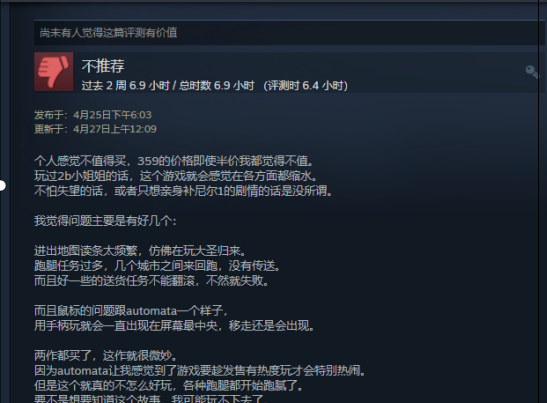Viewport: 547px width, 403px height.
Task: Click the line mentioning 大圣归来
Action: (x=140, y=251)
